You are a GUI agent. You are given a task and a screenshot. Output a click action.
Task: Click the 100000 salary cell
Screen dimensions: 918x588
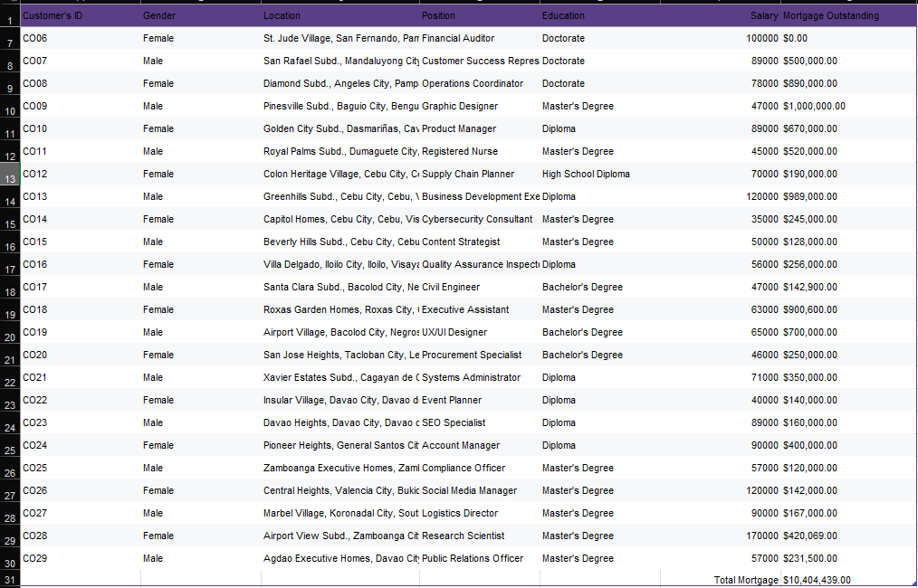click(x=721, y=38)
